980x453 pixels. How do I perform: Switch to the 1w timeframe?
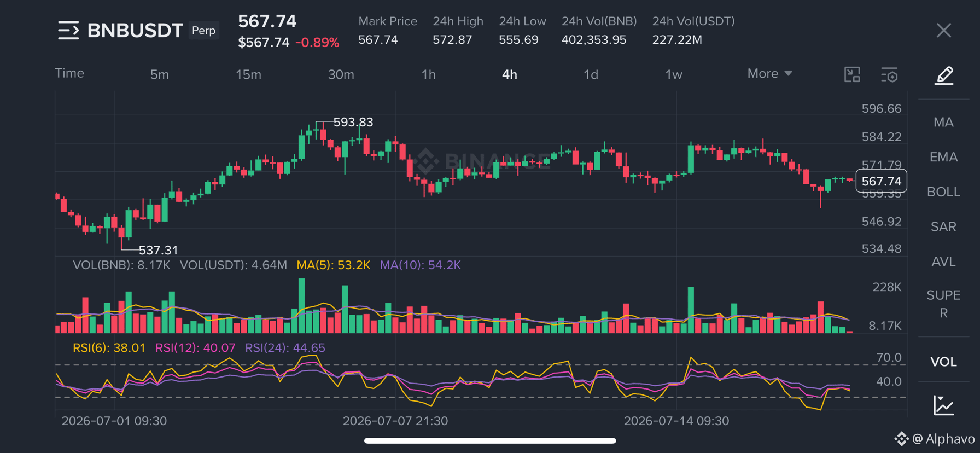coord(674,74)
